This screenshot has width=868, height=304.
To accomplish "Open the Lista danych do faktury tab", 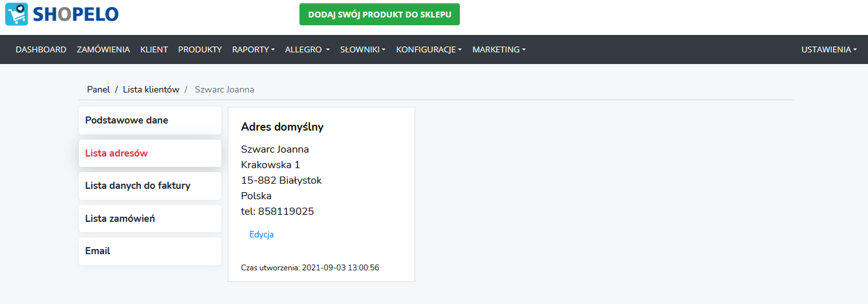I will [150, 186].
